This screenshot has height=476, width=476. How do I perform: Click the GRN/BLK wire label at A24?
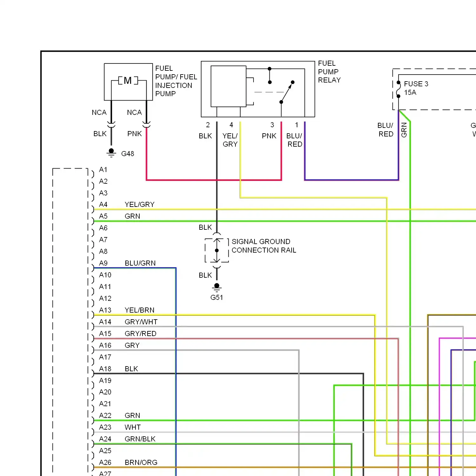click(x=140, y=439)
